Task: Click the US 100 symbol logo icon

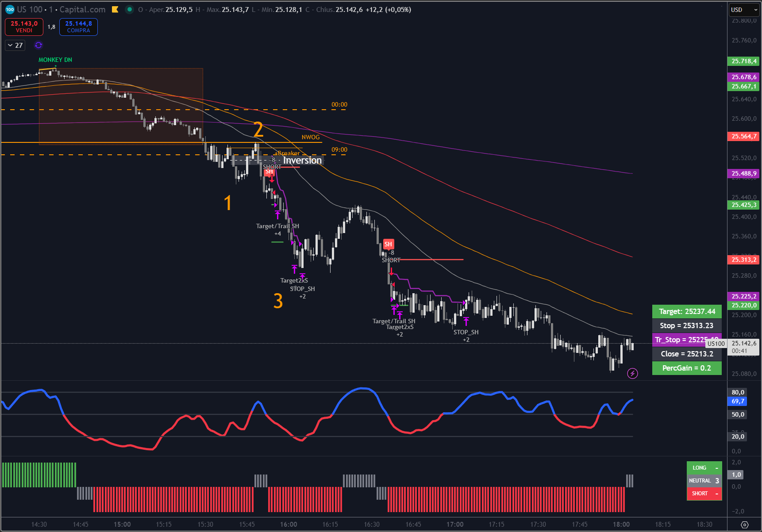Action: pyautogui.click(x=10, y=9)
